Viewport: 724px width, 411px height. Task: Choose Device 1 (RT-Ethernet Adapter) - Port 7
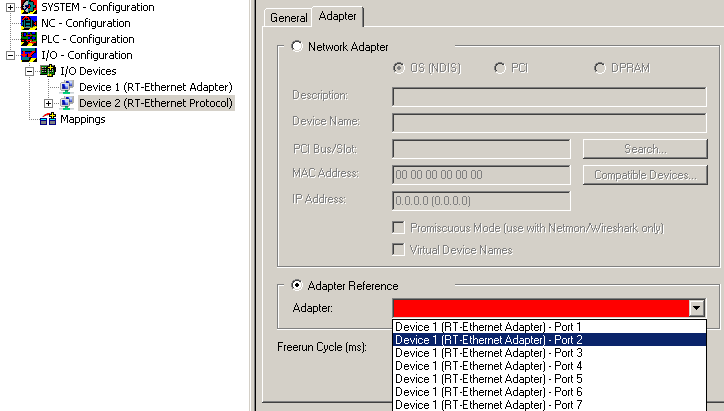[549, 405]
